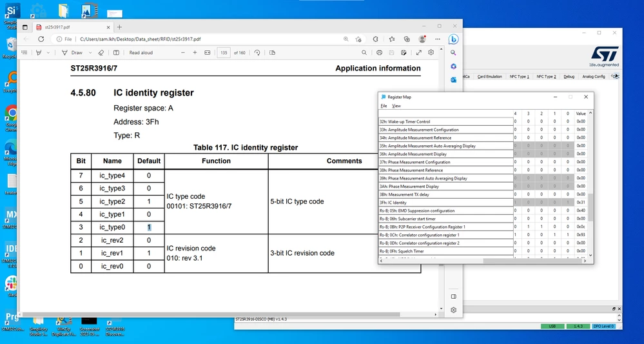
Task: Open Edge Settings and more menu
Action: click(438, 39)
